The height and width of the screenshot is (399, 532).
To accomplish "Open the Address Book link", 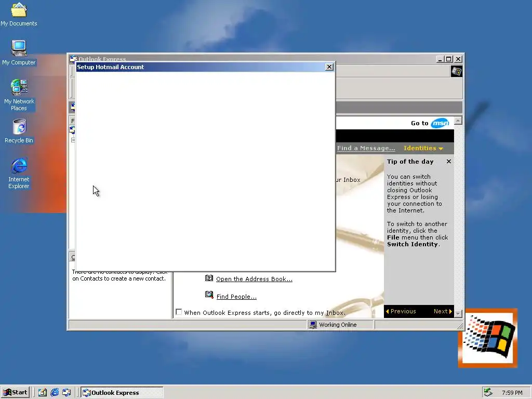I will click(x=254, y=279).
